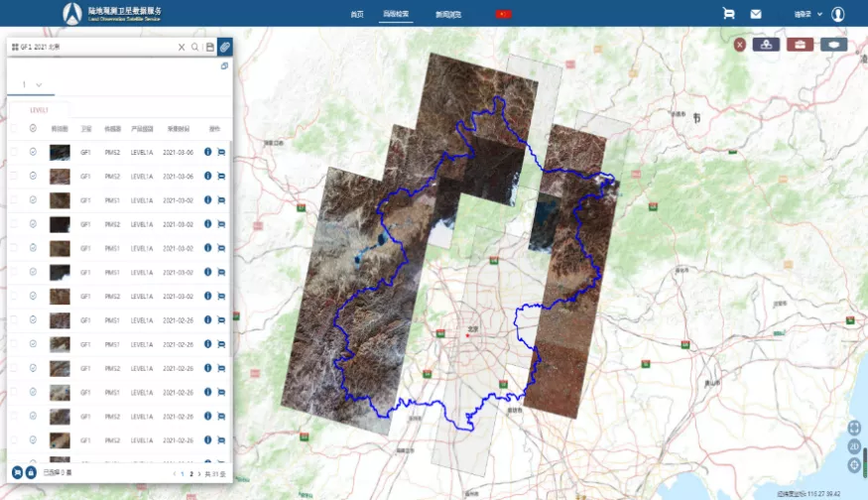Image resolution: width=868 pixels, height=500 pixels.
Task: Switch to the LEVEL1 tab
Action: [x=39, y=110]
